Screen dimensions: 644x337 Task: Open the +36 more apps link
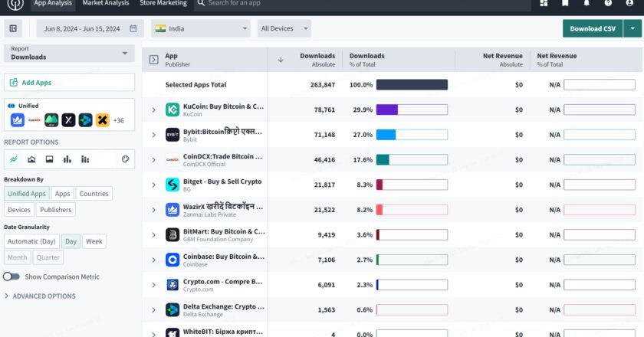tap(119, 120)
